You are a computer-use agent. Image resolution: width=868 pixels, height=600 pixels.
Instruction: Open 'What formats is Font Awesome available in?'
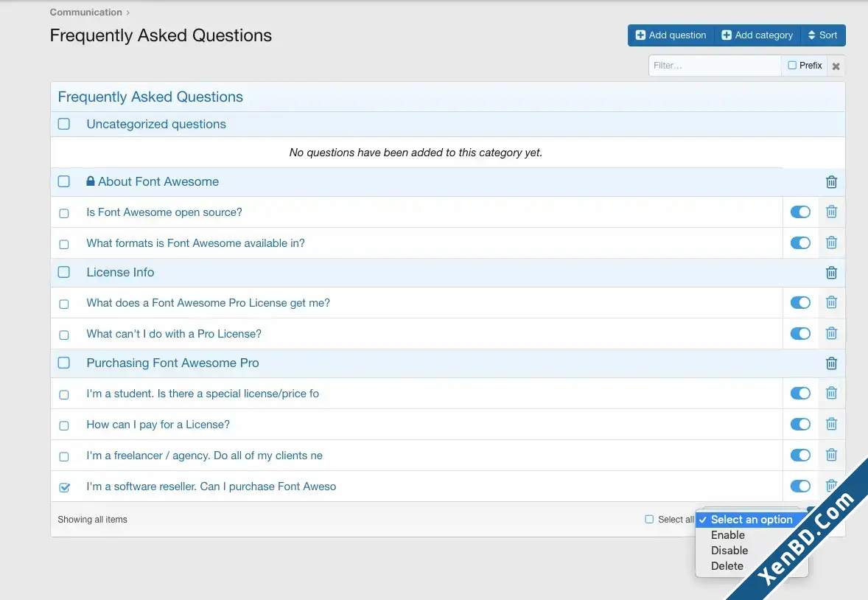[195, 243]
